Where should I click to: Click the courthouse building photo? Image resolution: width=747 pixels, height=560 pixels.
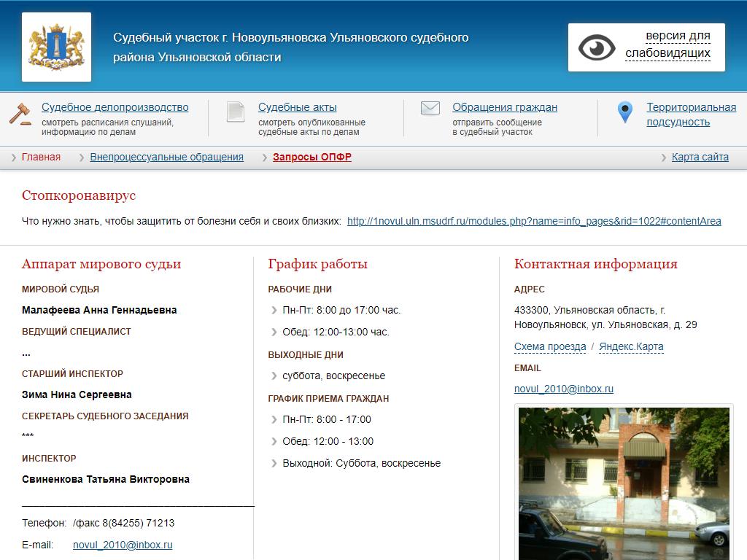(x=624, y=483)
